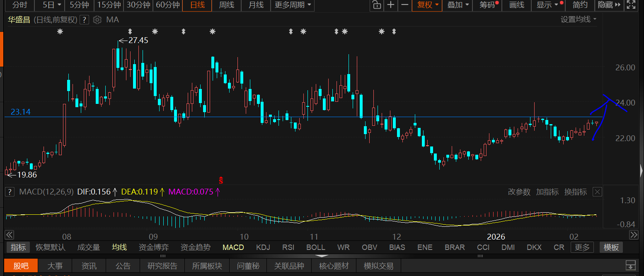Image resolution: width=644 pixels, height=276 pixels.
Task: Click 恢复默认 to restore defaults
Action: click(x=50, y=247)
